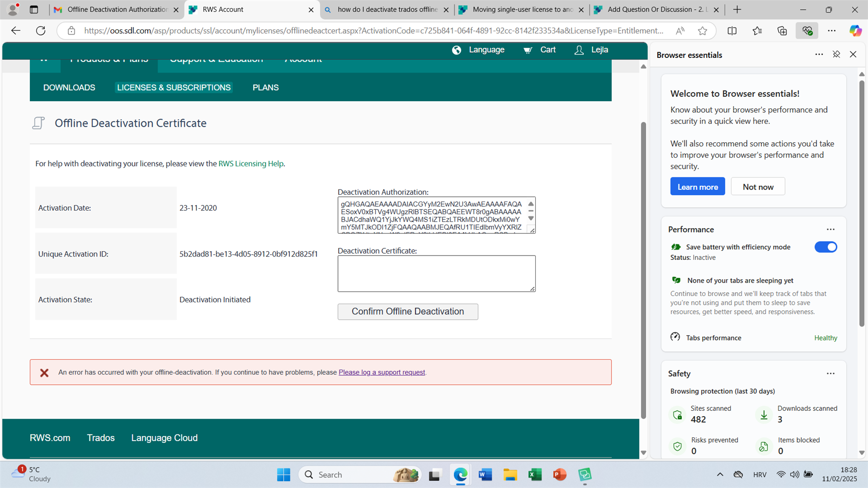Click the browser Back arrow

(x=16, y=31)
